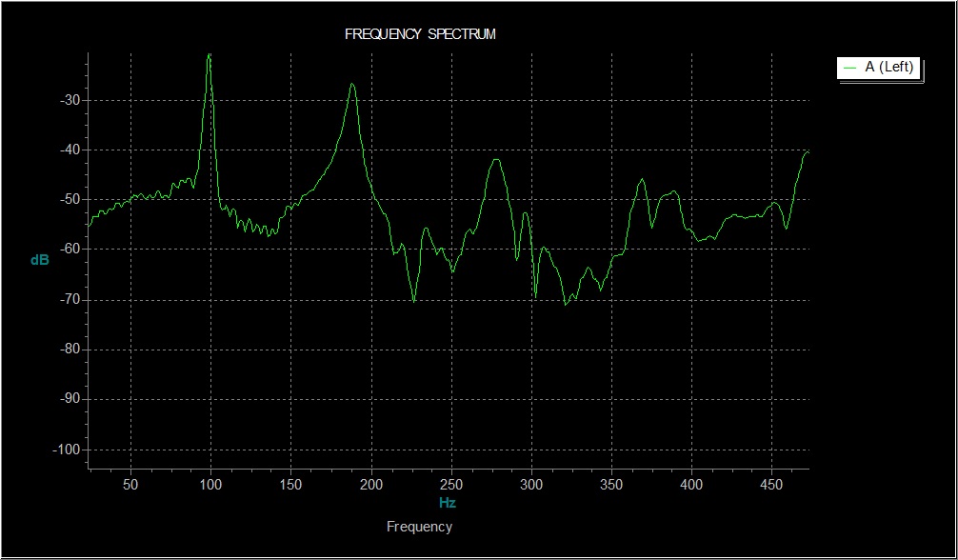
Task: Click the tallest peak near 100 Hz
Action: (210, 56)
